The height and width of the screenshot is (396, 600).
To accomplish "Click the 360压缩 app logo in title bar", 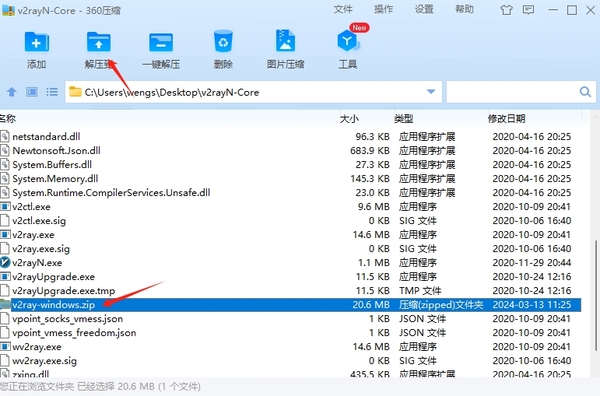I will pos(8,10).
